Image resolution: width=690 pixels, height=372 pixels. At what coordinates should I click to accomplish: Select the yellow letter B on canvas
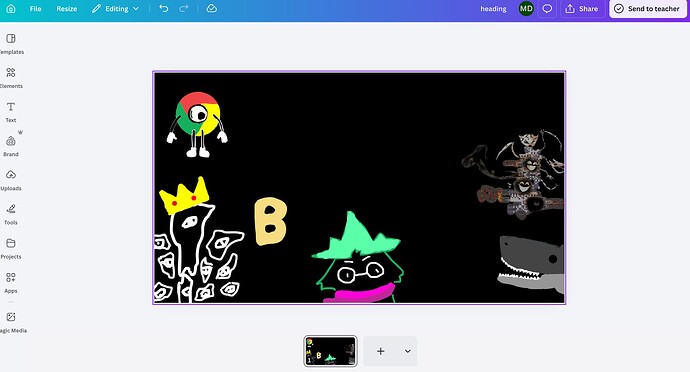[271, 221]
